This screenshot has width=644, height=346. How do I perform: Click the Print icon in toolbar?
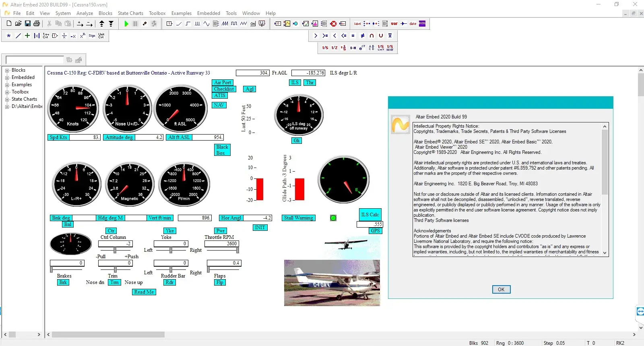(37, 24)
